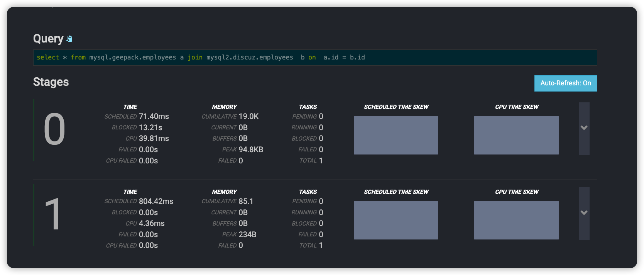
Task: Click Stage 0 blocked time value 13.21s
Action: (150, 127)
